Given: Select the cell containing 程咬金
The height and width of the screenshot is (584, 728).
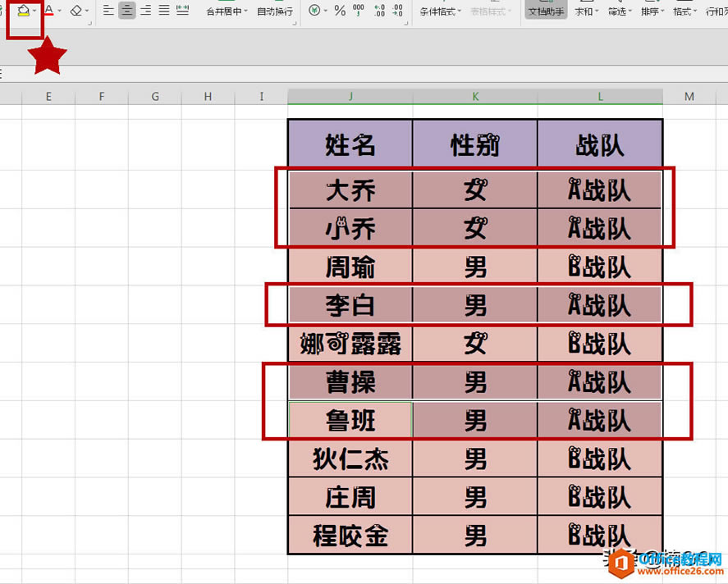Looking at the screenshot, I should point(350,535).
